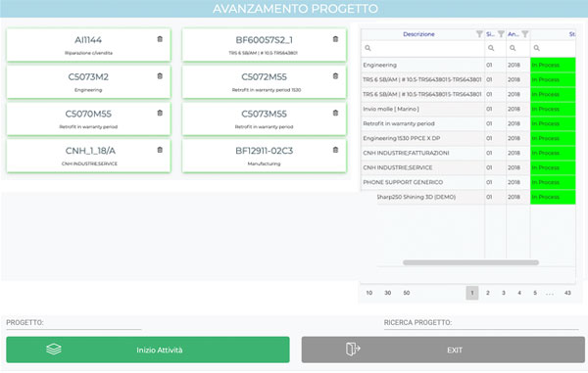Select the C5072M55 Retrofit card
588x373 pixels.
pos(264,81)
